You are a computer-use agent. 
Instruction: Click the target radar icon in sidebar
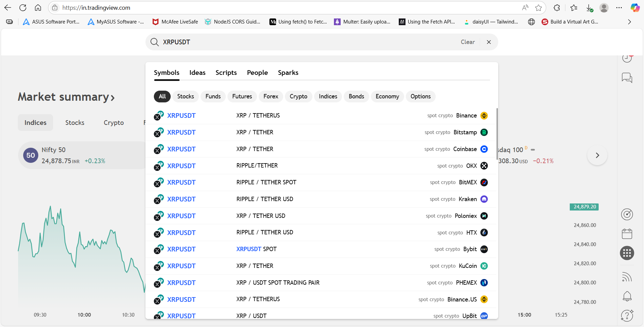tap(627, 214)
